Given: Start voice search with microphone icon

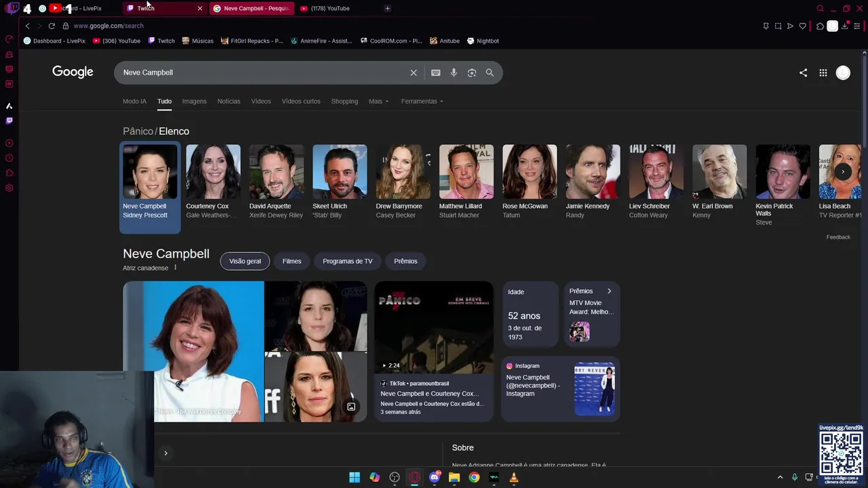Looking at the screenshot, I should [x=454, y=73].
